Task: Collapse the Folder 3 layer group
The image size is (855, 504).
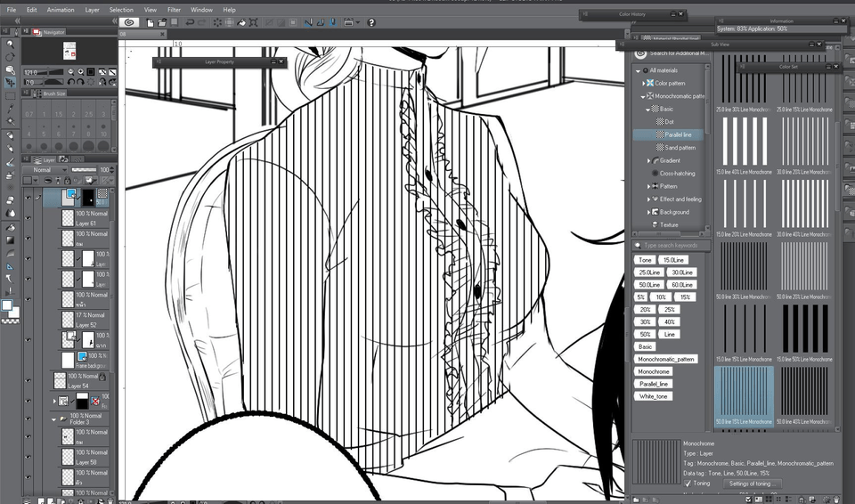Action: tap(52, 419)
